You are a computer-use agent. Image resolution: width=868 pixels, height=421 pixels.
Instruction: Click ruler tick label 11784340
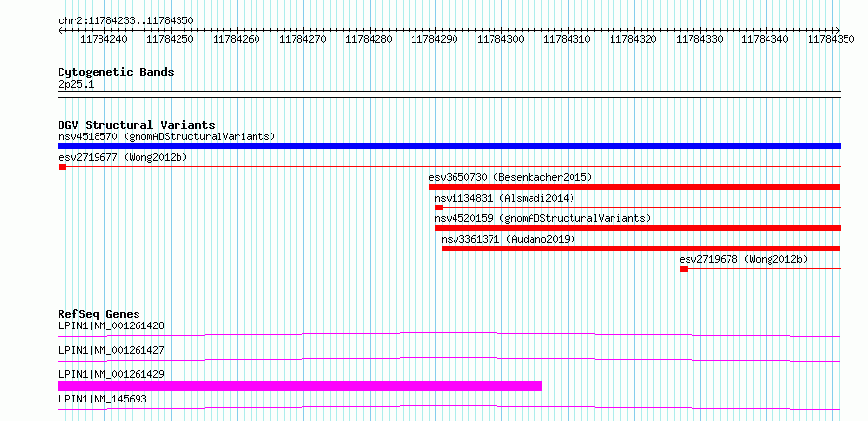click(x=765, y=39)
